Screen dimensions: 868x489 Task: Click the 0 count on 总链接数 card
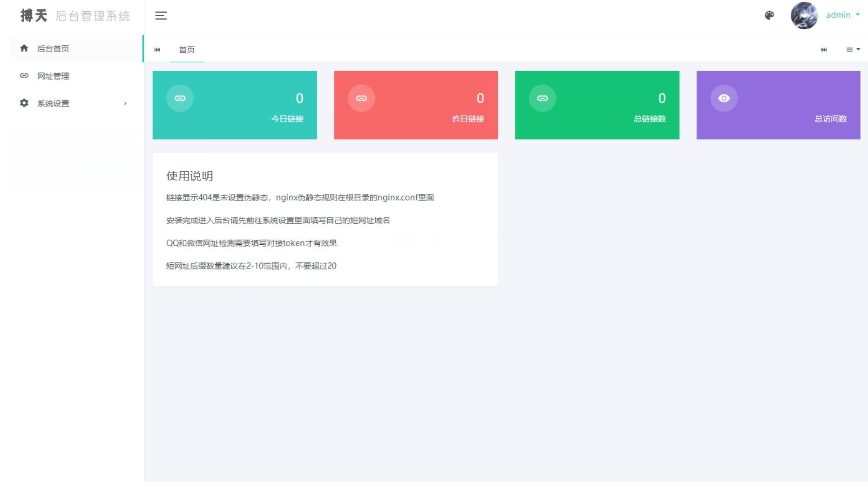tap(662, 98)
